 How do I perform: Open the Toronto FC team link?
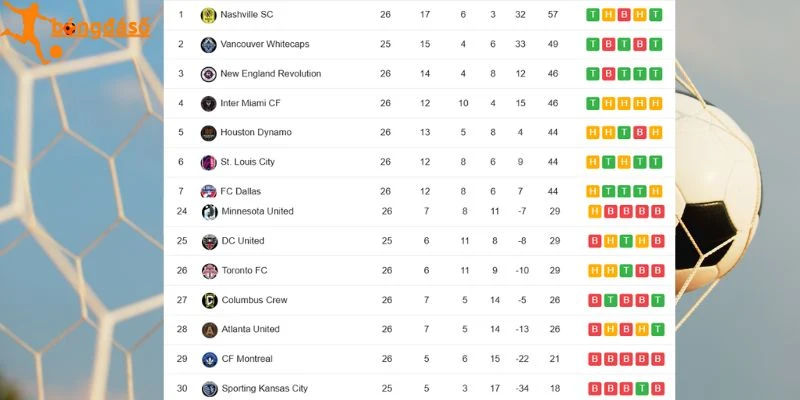[244, 270]
